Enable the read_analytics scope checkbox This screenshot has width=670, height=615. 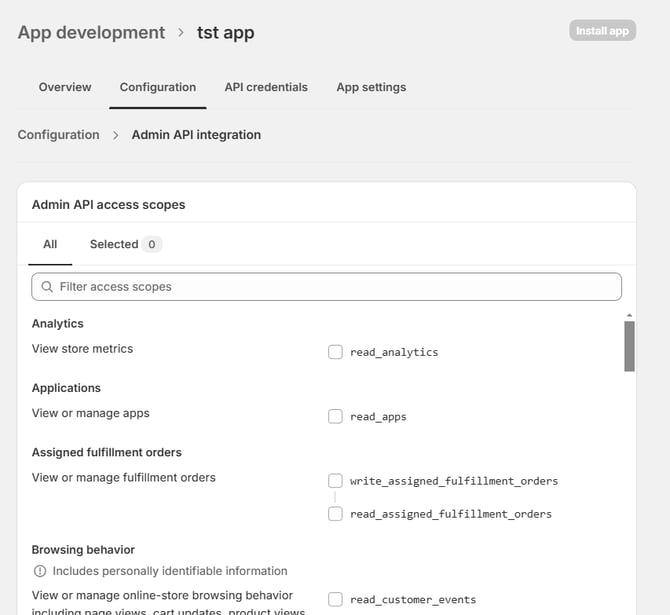(x=336, y=352)
